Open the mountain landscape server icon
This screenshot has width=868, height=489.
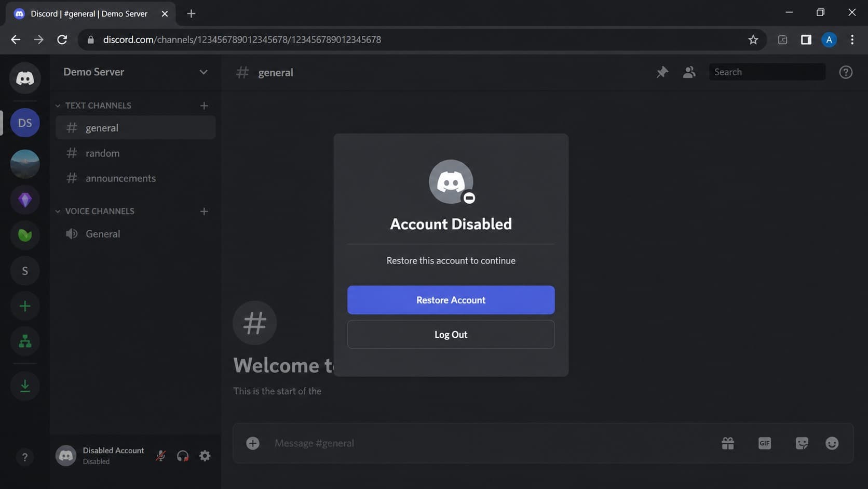pyautogui.click(x=25, y=164)
